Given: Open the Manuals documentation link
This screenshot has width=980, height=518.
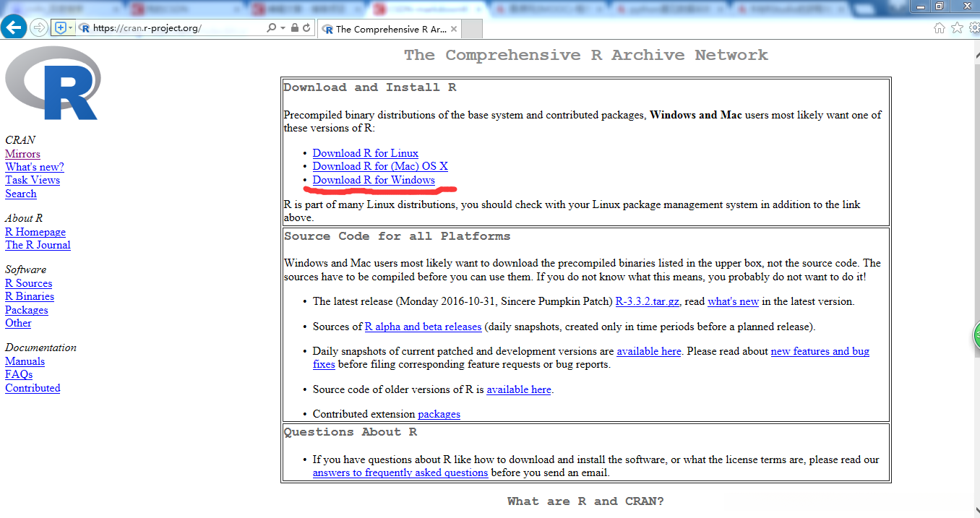Looking at the screenshot, I should tap(25, 361).
